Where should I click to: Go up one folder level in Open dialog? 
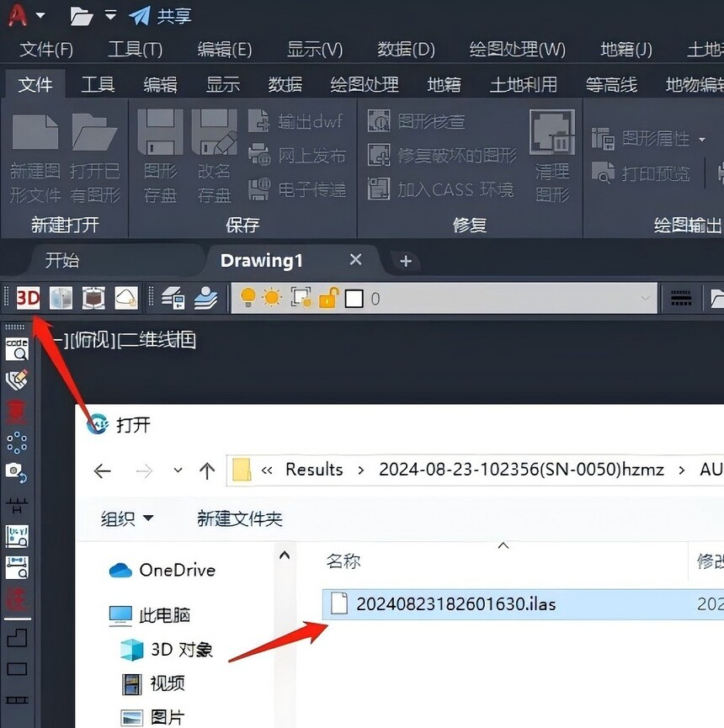point(207,471)
